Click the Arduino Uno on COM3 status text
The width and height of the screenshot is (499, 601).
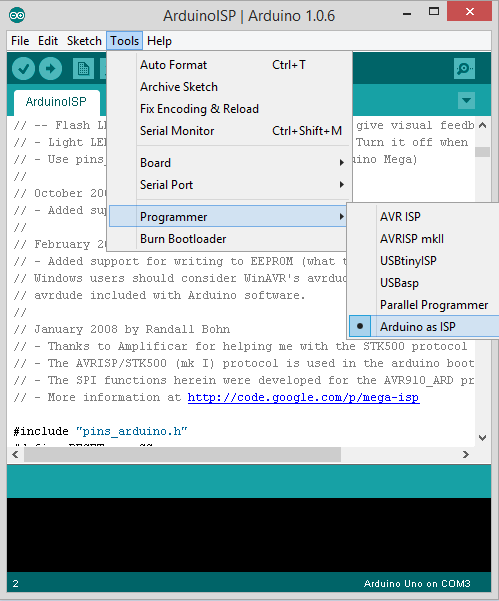(417, 584)
